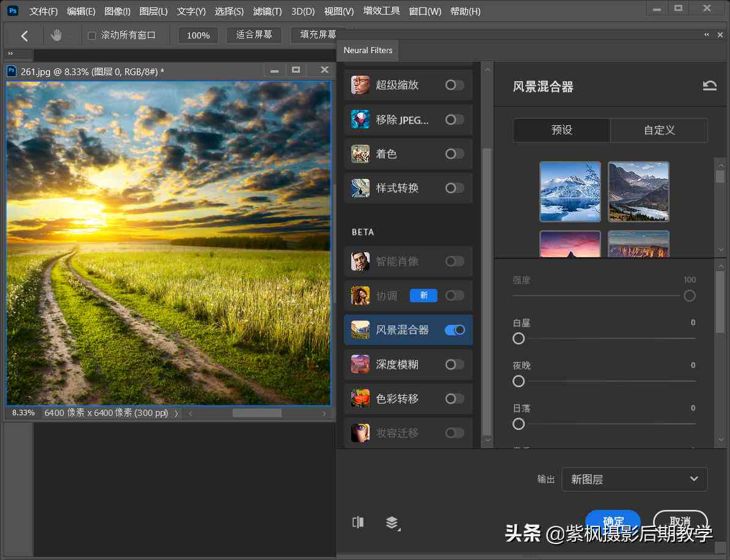Viewport: 730px width, 560px height.
Task: Click the JPEG artifacts removal filter icon
Action: point(360,120)
